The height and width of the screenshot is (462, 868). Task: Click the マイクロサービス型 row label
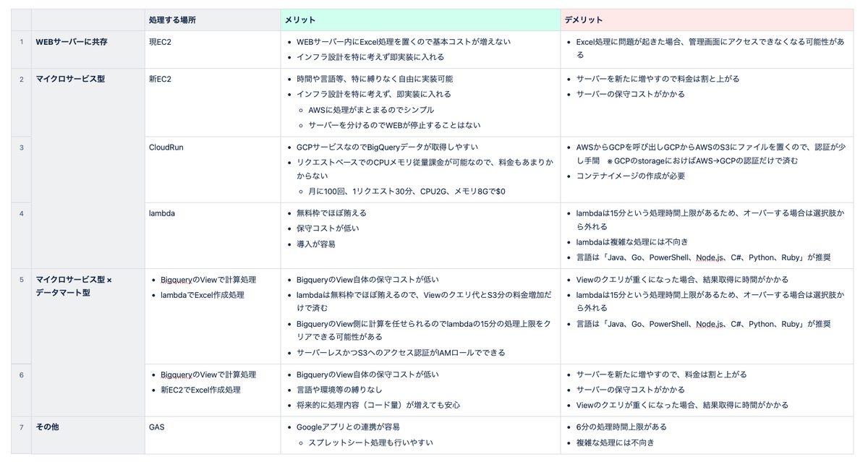pyautogui.click(x=70, y=79)
